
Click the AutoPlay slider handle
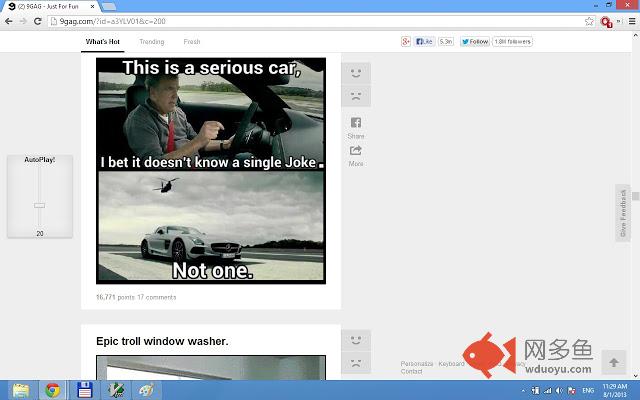(x=40, y=205)
